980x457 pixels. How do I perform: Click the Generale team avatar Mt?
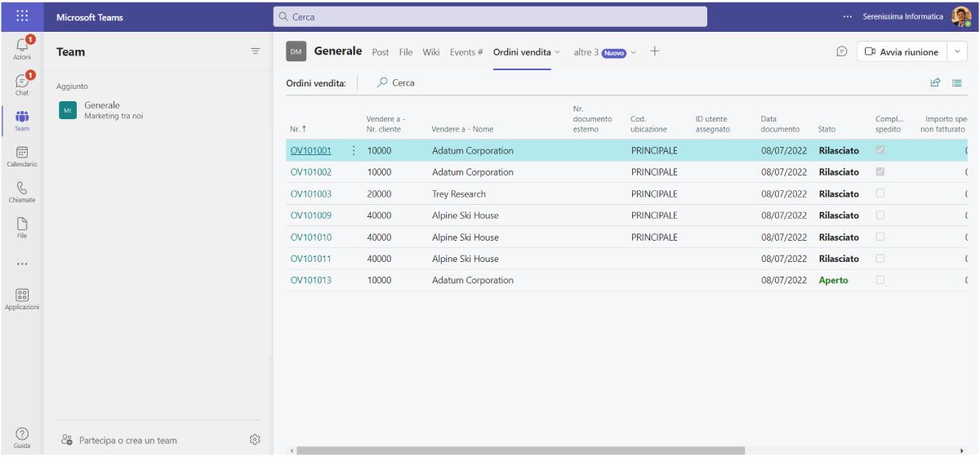[68, 110]
